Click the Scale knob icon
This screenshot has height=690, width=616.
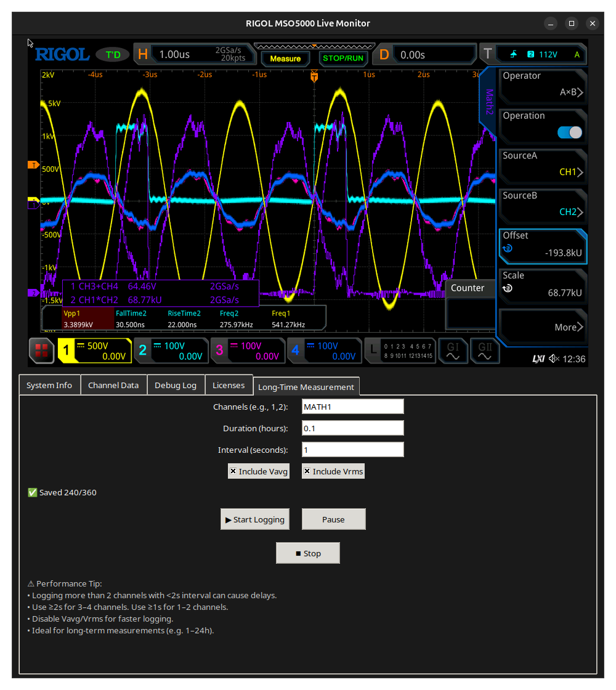pyautogui.click(x=508, y=289)
